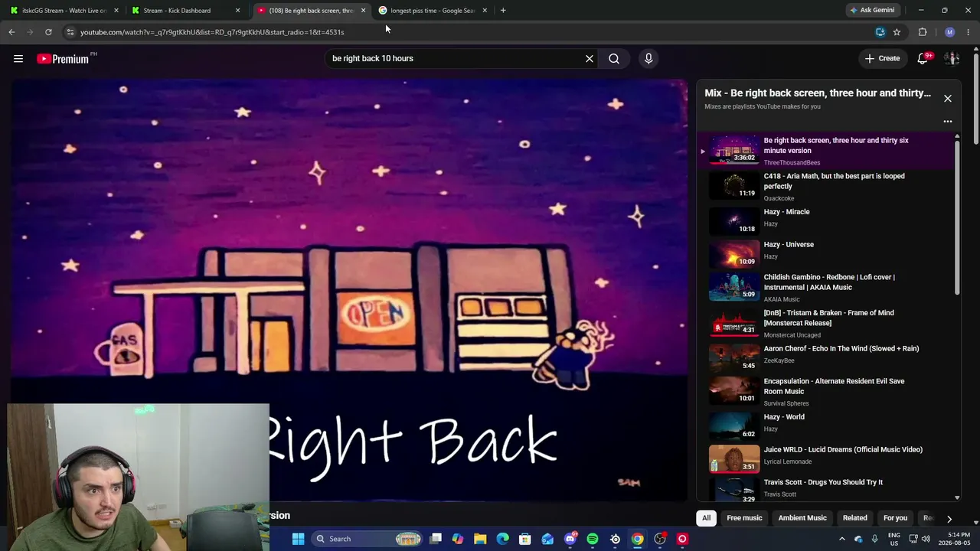The height and width of the screenshot is (551, 980).
Task: Open the YouTube account avatar menu
Action: (952, 58)
